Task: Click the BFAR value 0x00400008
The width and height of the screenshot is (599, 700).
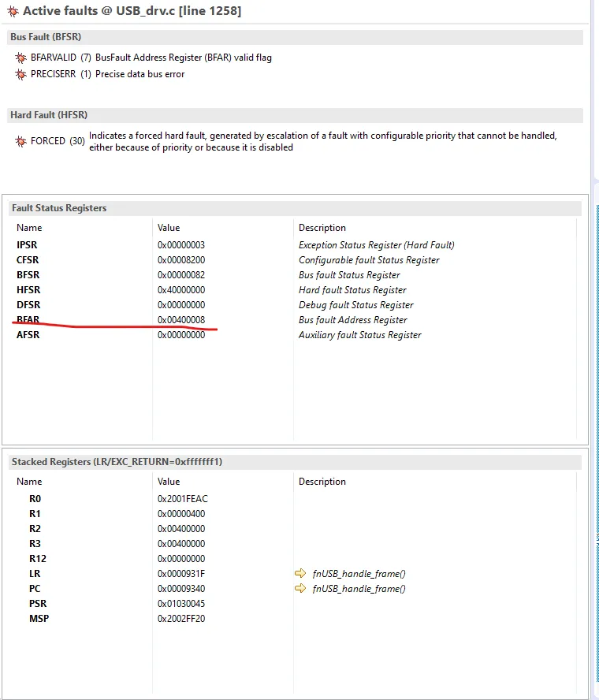Action: pos(181,319)
